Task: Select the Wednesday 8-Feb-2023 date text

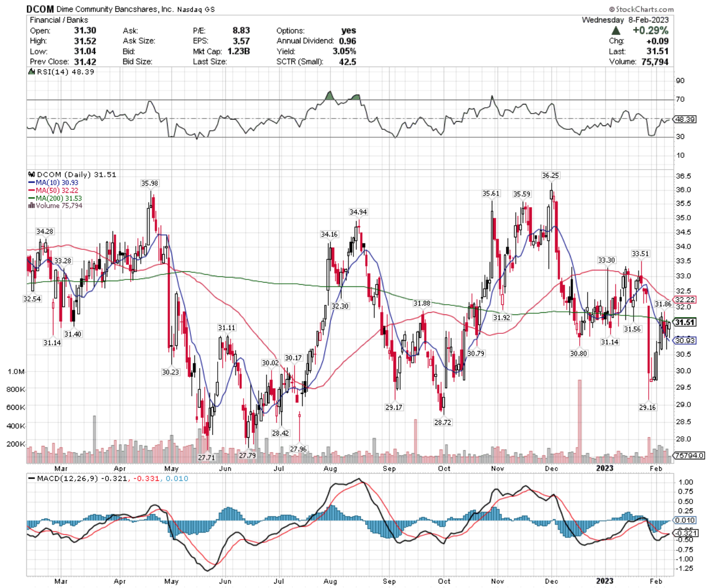Action: click(625, 20)
